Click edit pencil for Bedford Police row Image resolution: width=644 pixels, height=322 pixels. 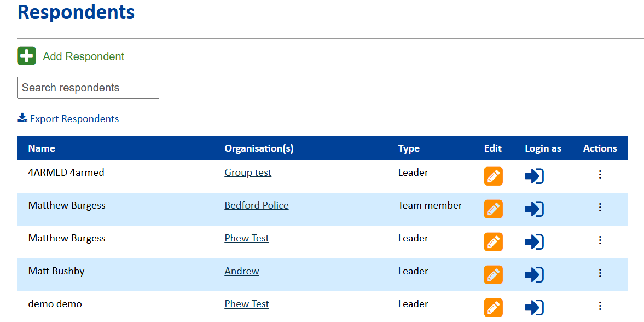pyautogui.click(x=493, y=209)
